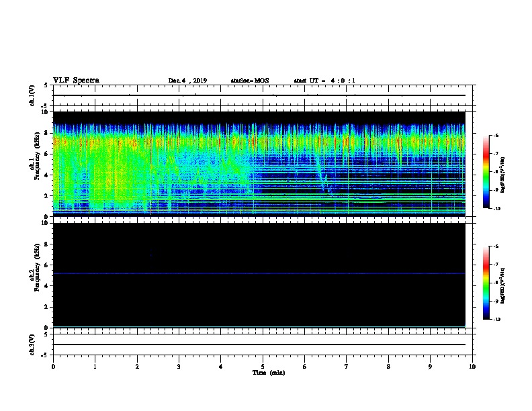
Task: Click the "2" kHz tick on ch.2 frequency axis
Action: [x=46, y=307]
